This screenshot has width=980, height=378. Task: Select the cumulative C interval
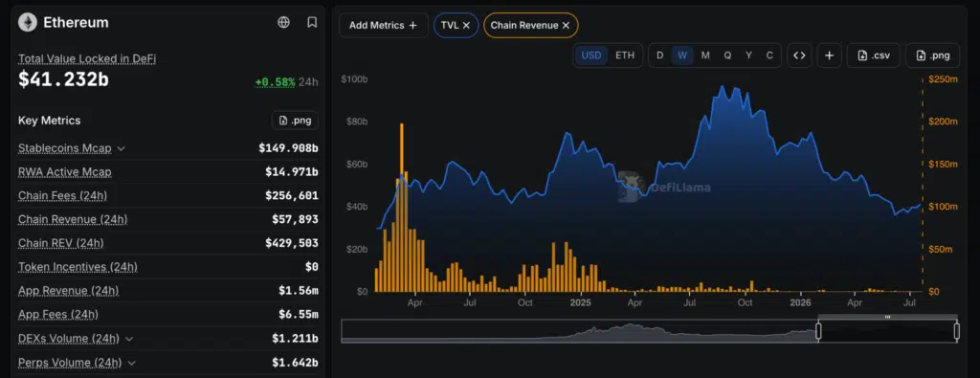pyautogui.click(x=769, y=55)
